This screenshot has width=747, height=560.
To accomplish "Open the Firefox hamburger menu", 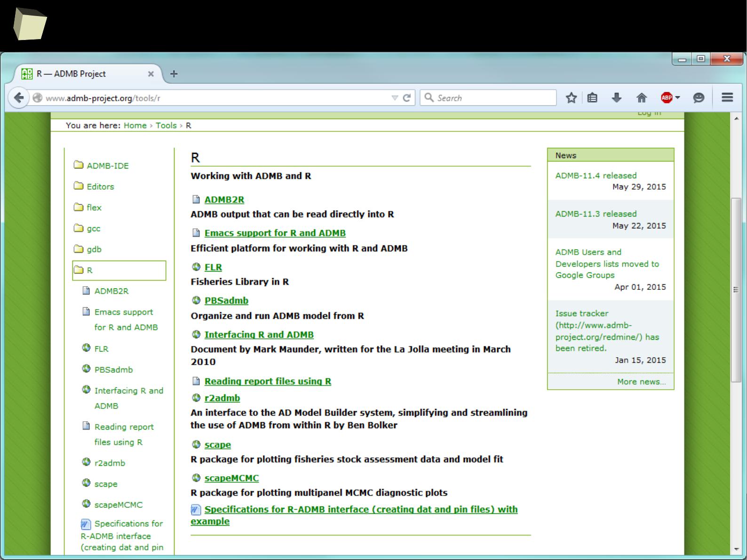I will coord(727,97).
